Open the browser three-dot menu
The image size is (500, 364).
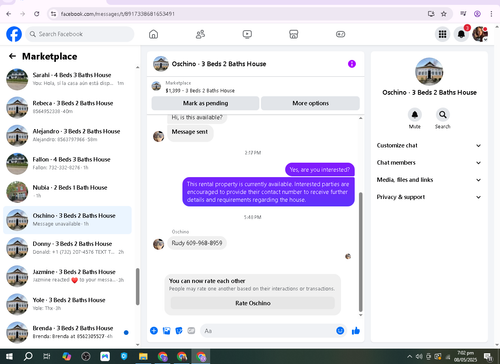[491, 14]
